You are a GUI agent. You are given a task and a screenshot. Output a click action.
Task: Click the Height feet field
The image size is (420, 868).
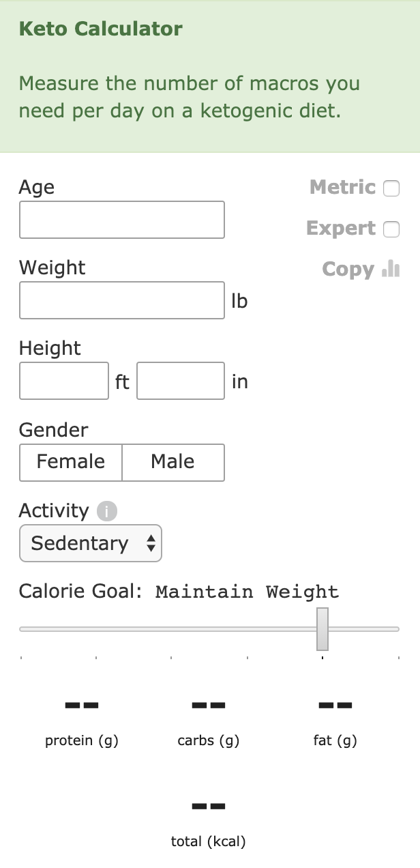pyautogui.click(x=64, y=381)
